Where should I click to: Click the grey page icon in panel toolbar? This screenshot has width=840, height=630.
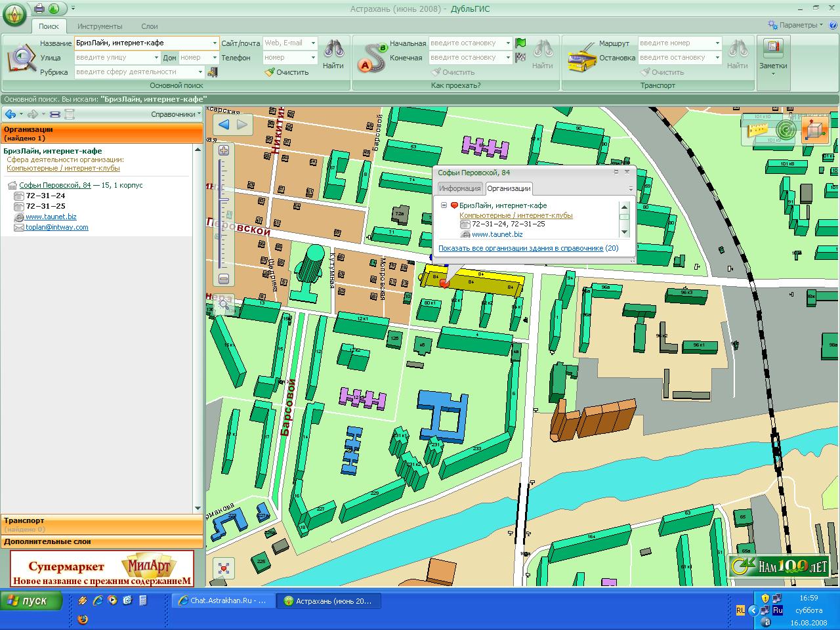(x=69, y=114)
